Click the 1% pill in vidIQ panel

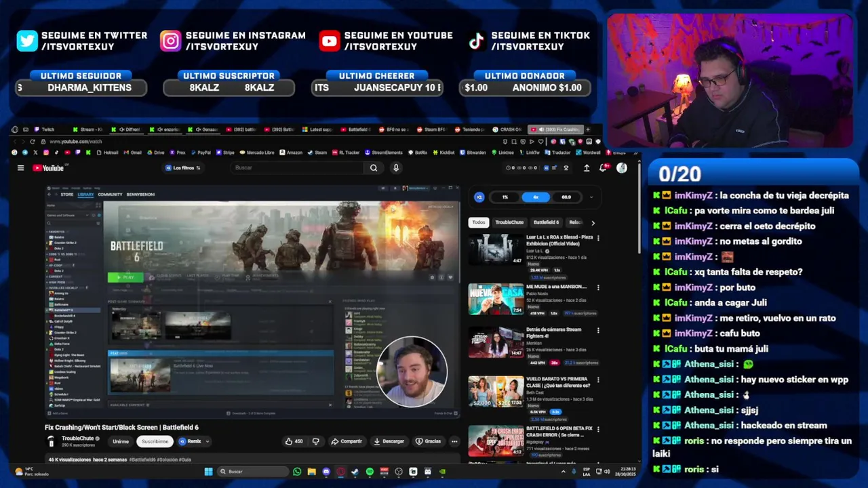[505, 197]
